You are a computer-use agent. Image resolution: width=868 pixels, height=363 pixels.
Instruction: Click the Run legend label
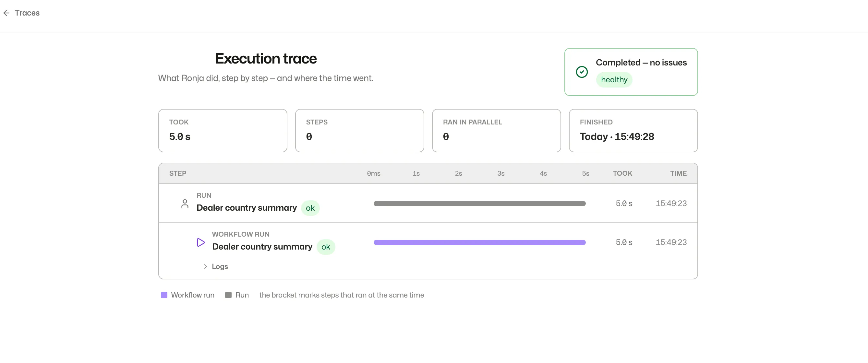click(x=242, y=295)
